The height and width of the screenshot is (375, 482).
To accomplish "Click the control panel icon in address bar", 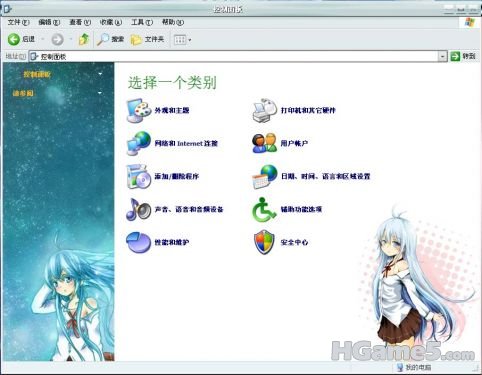I will (x=34, y=56).
